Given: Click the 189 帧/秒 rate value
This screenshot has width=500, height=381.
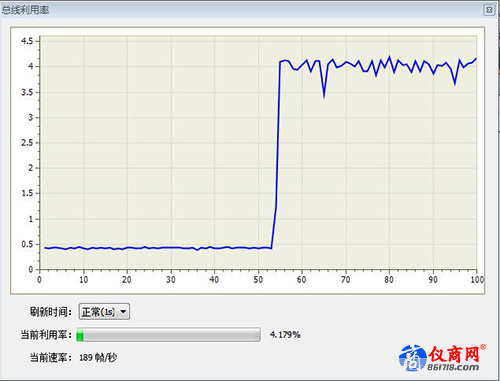Looking at the screenshot, I should click(98, 357).
